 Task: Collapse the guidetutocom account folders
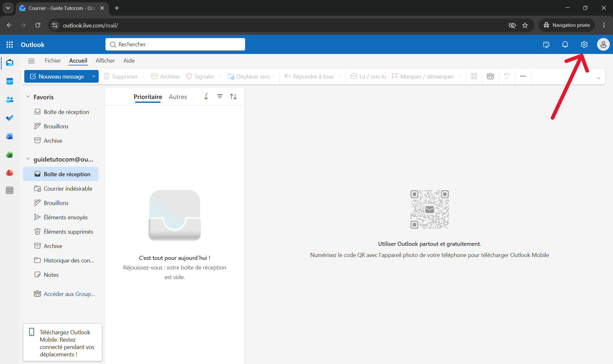(x=28, y=159)
